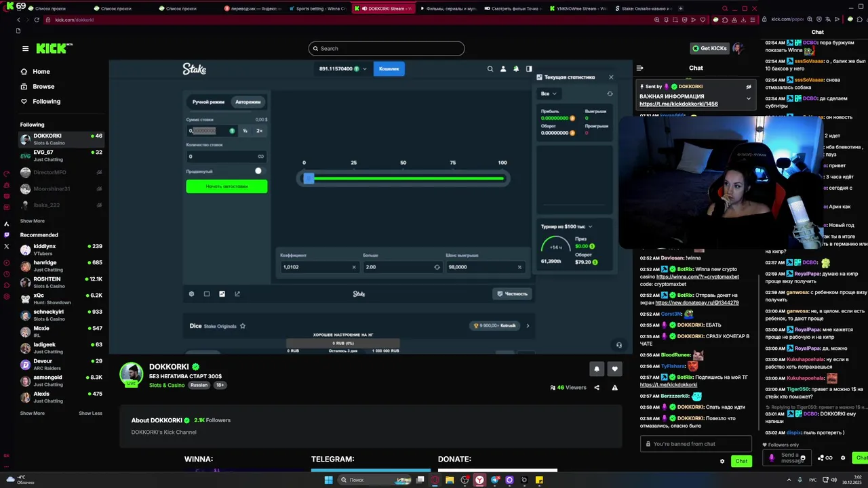
Task: Open Slots & Casino category link
Action: [167, 385]
